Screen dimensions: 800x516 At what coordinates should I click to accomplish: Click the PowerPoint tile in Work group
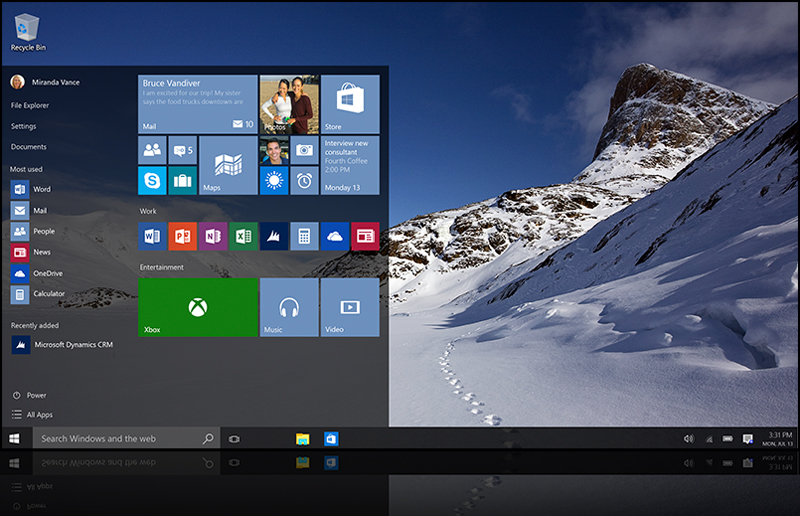pos(182,236)
